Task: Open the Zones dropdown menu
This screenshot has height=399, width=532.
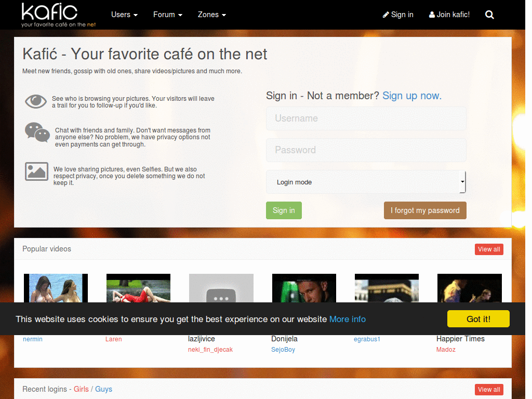Action: (x=212, y=15)
